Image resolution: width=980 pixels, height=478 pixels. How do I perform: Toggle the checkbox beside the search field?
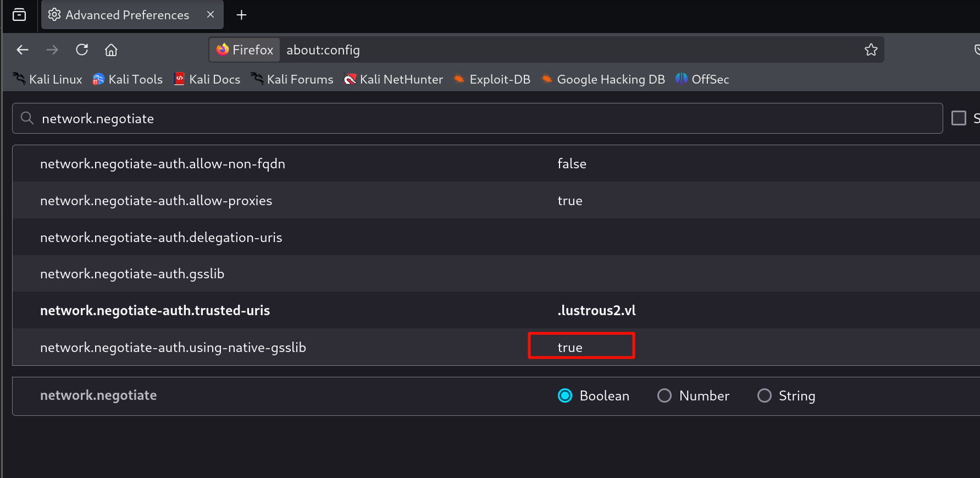(x=959, y=118)
